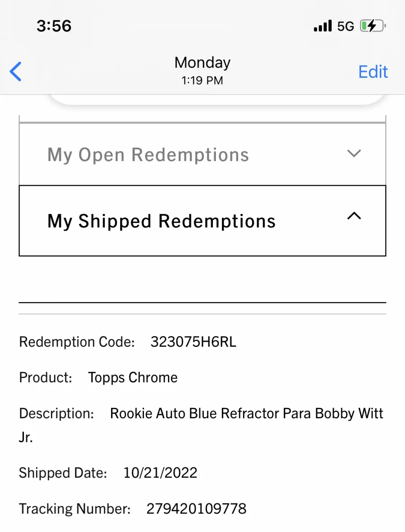
Task: Tap the blue back chevron
Action: [x=16, y=72]
